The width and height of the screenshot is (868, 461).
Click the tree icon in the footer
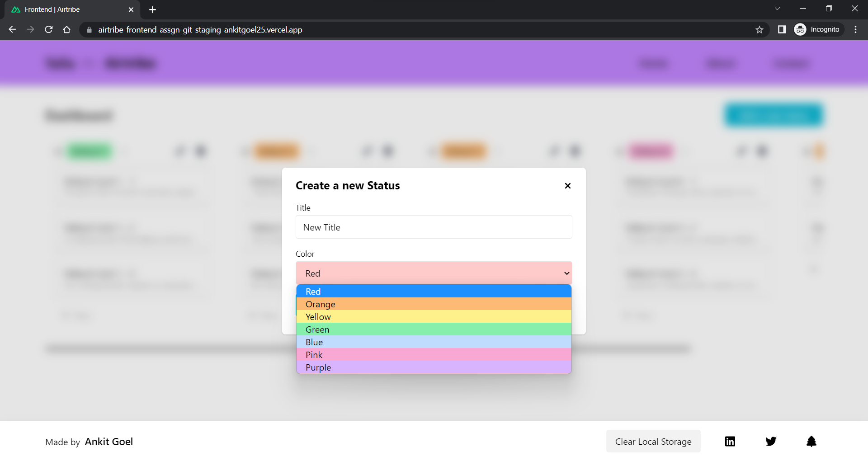point(811,441)
